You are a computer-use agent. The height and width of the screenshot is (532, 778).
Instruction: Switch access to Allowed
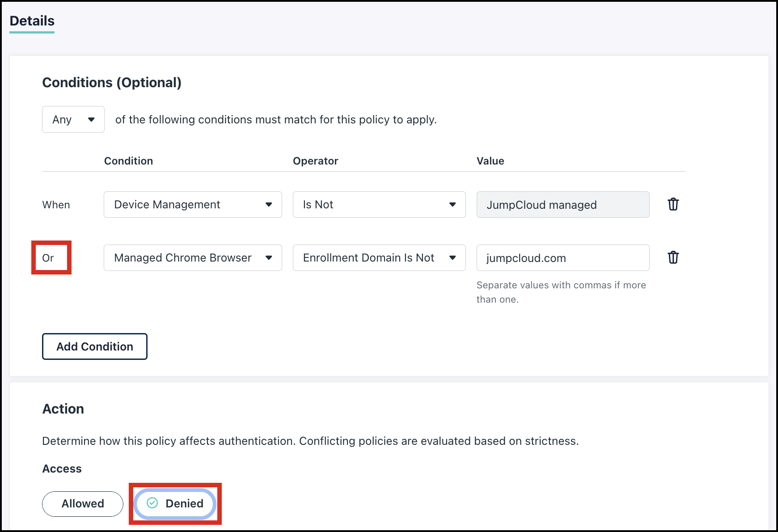click(x=82, y=503)
